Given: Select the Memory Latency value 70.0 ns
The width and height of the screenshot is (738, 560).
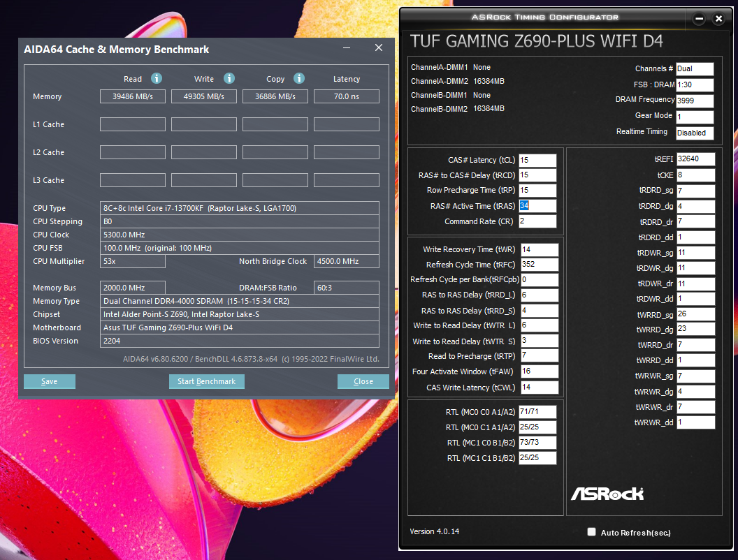Looking at the screenshot, I should pyautogui.click(x=347, y=96).
